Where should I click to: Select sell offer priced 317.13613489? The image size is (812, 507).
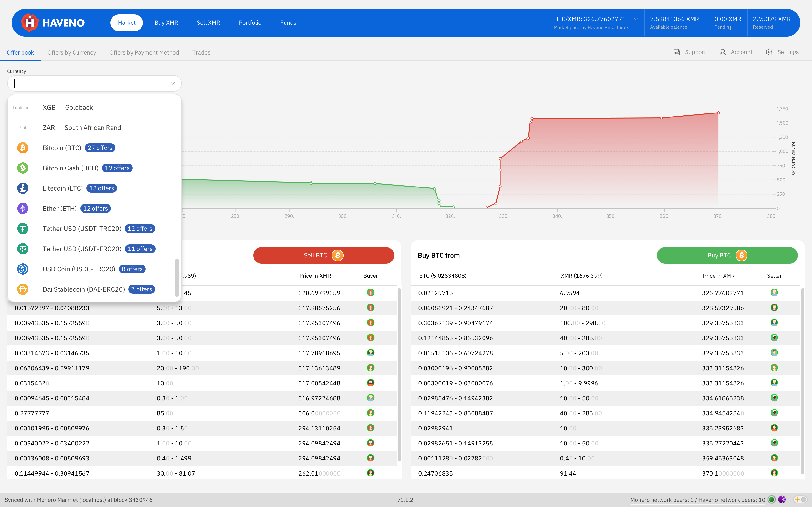202,368
